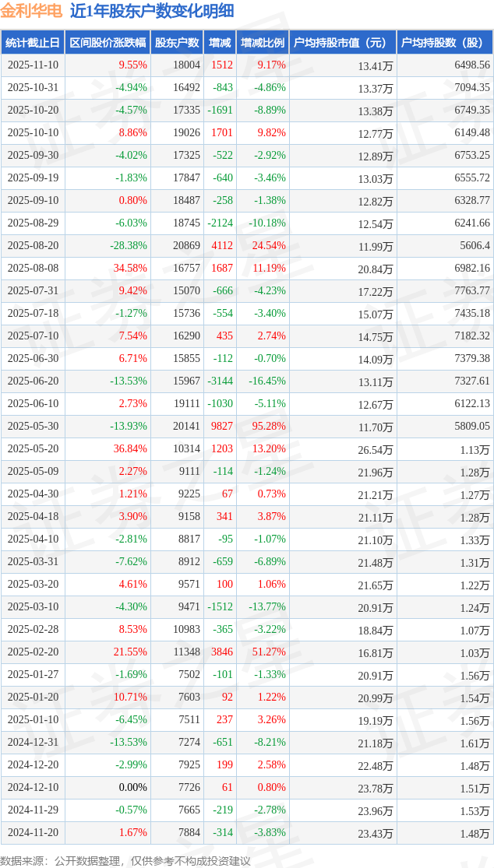
Task: Click the 95.28% change ratio cell
Action: [270, 427]
